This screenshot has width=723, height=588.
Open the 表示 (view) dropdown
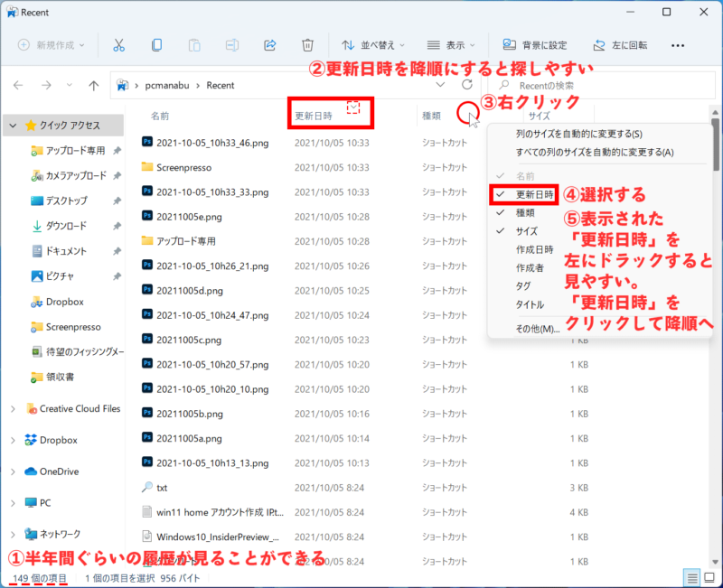(452, 44)
